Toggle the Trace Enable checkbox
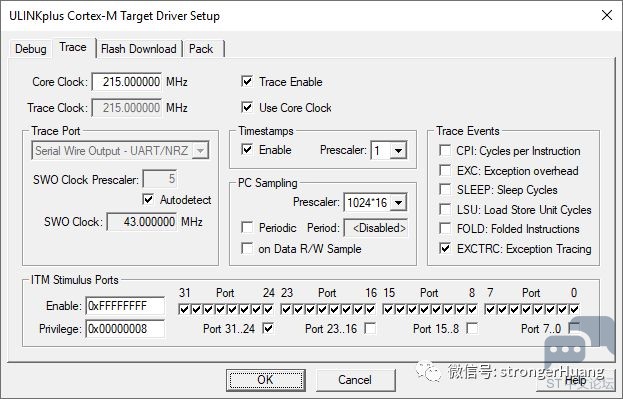The width and height of the screenshot is (623, 399). pyautogui.click(x=247, y=81)
